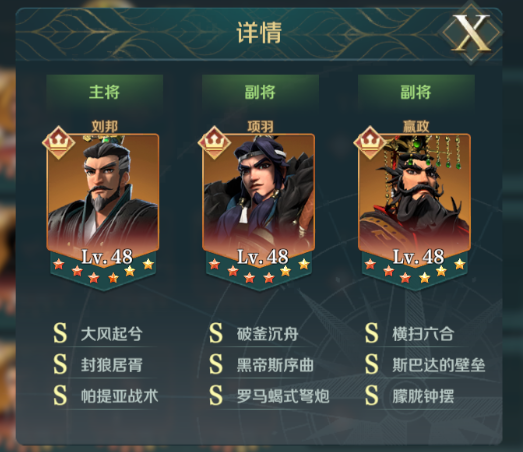Click the crown badge on 项羽's card

pos(214,142)
